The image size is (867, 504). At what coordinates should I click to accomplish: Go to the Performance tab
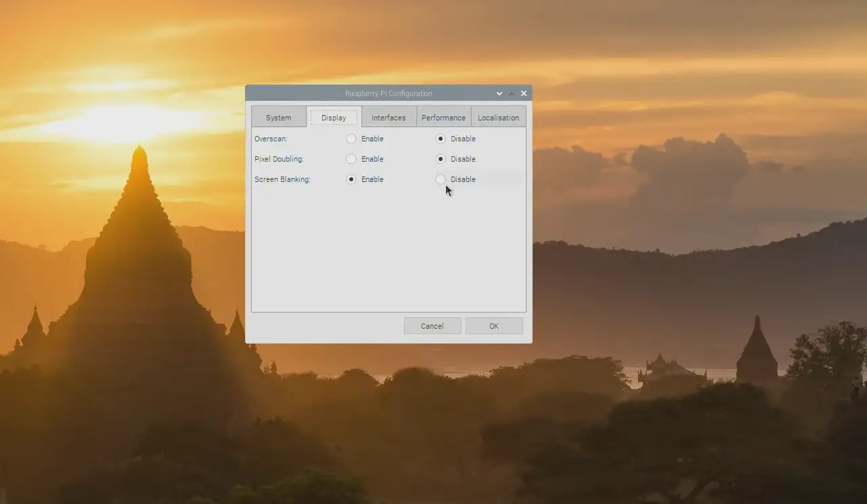[443, 117]
